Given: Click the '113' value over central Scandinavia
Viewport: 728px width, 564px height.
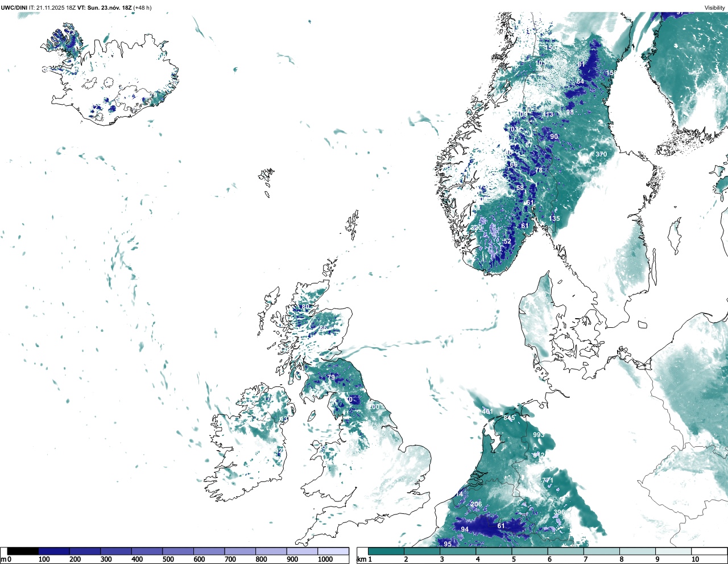Looking at the screenshot, I should point(548,114).
